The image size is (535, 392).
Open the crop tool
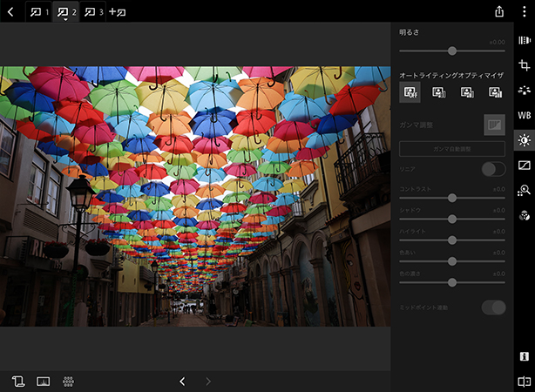[x=524, y=65]
